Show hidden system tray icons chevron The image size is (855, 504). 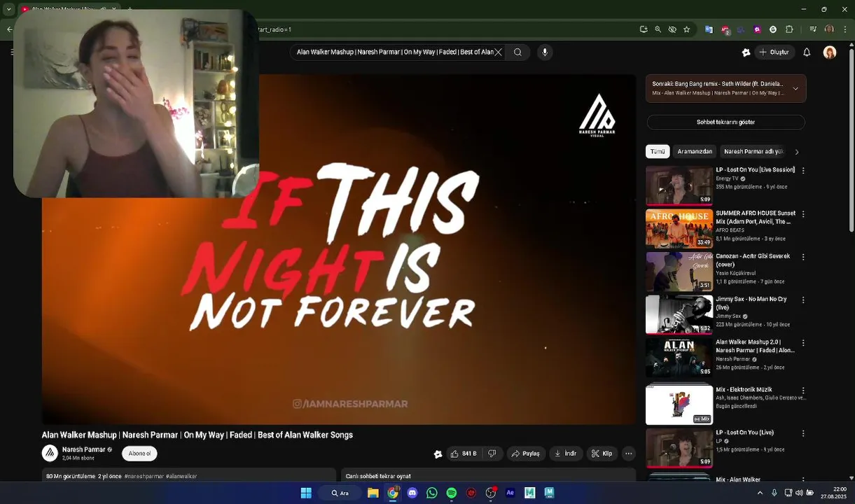click(761, 493)
